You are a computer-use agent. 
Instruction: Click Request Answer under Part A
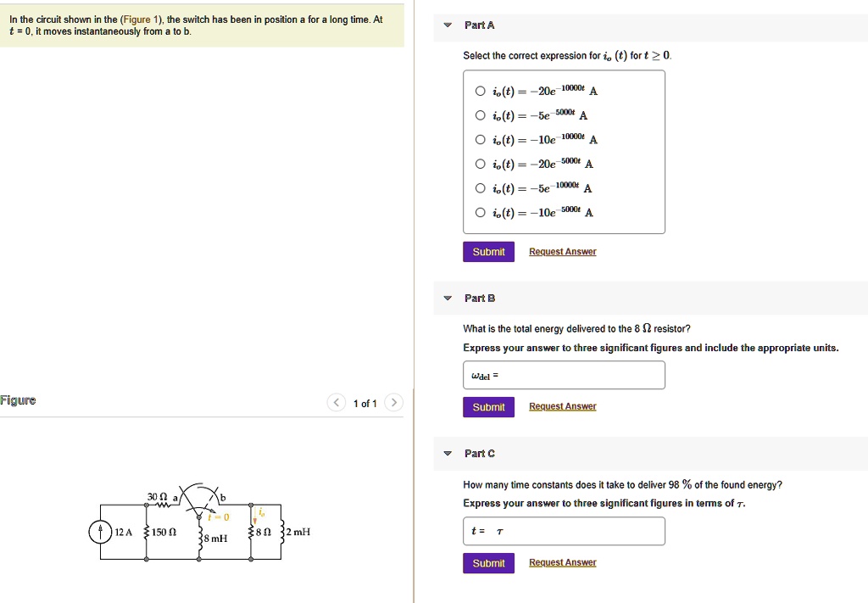[x=562, y=251]
